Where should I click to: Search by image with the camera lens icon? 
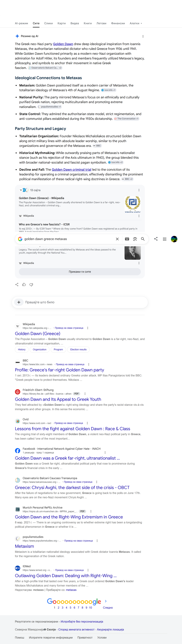(135, 239)
